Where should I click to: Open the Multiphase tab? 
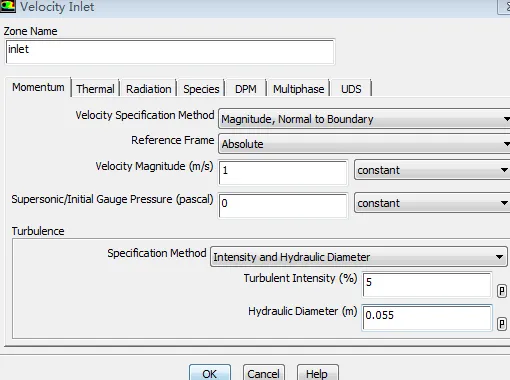coord(299,89)
